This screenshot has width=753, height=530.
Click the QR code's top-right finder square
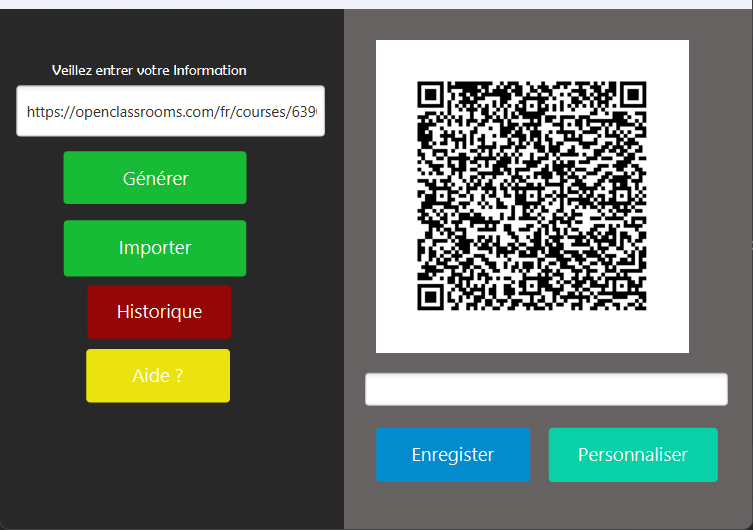click(x=633, y=94)
